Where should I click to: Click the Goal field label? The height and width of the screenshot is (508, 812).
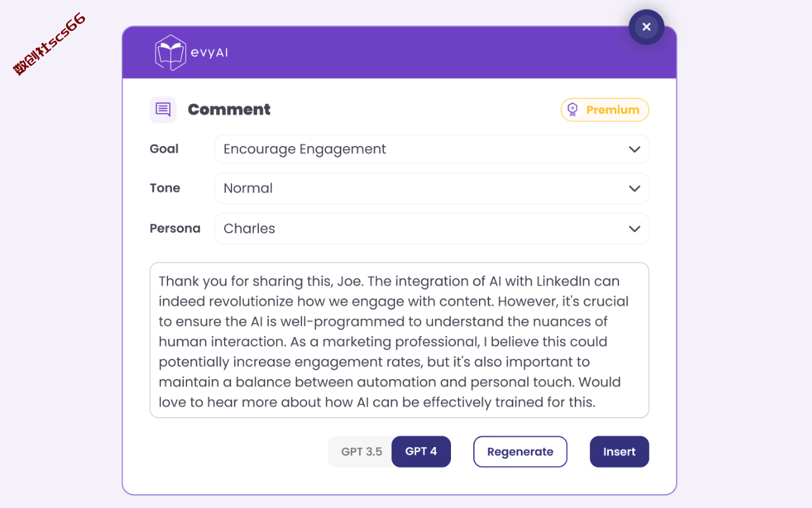coord(164,149)
